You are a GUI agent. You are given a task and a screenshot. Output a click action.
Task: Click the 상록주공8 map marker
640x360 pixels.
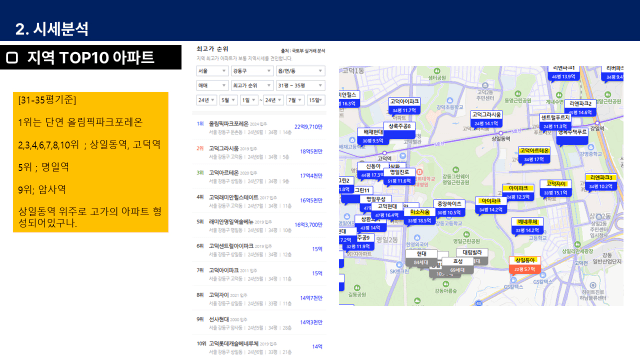[399, 130]
